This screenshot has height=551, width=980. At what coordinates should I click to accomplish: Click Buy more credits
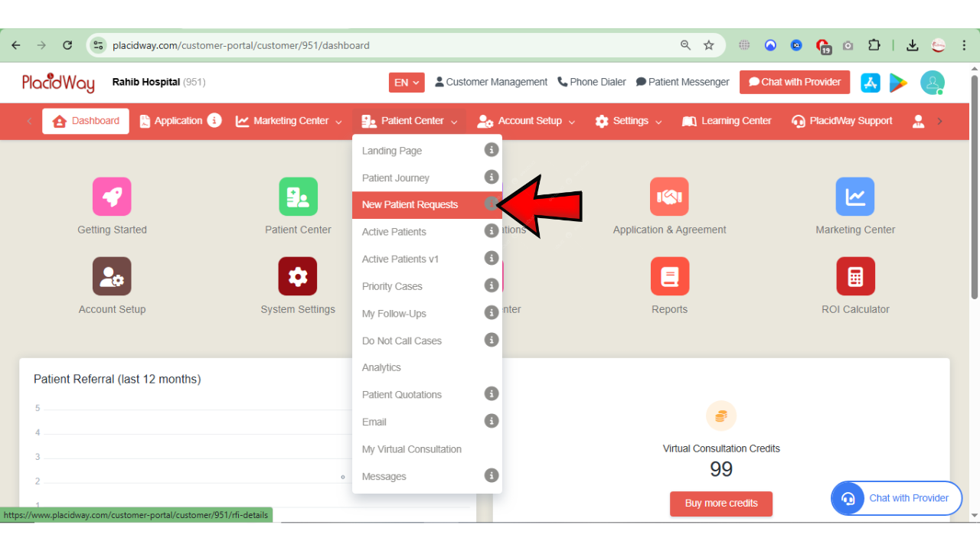coord(720,504)
